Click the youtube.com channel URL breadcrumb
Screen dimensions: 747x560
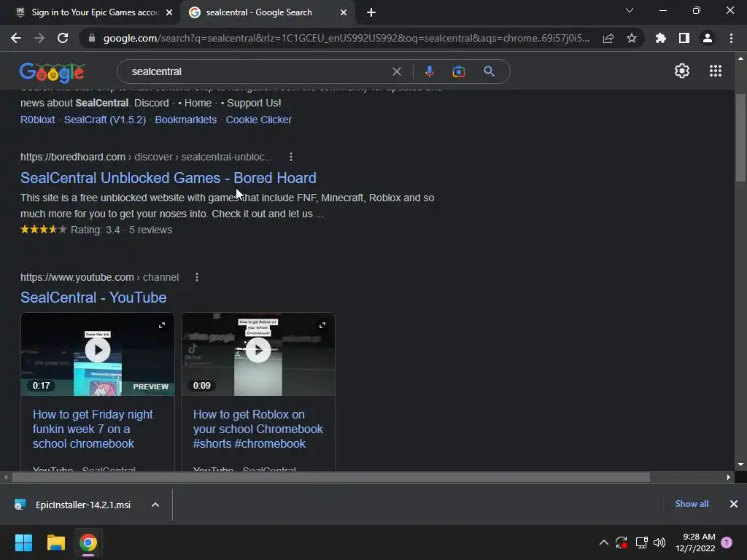(x=99, y=277)
